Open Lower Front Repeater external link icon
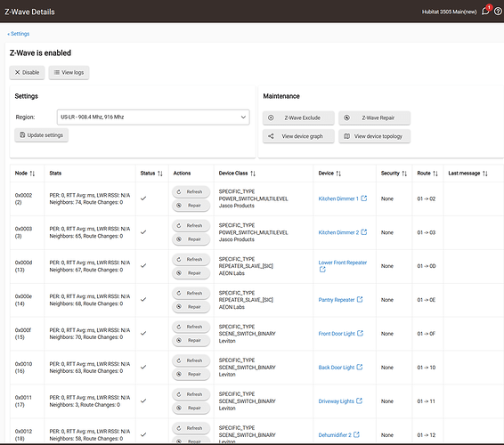Viewport: 504px width, 445px height. point(322,270)
